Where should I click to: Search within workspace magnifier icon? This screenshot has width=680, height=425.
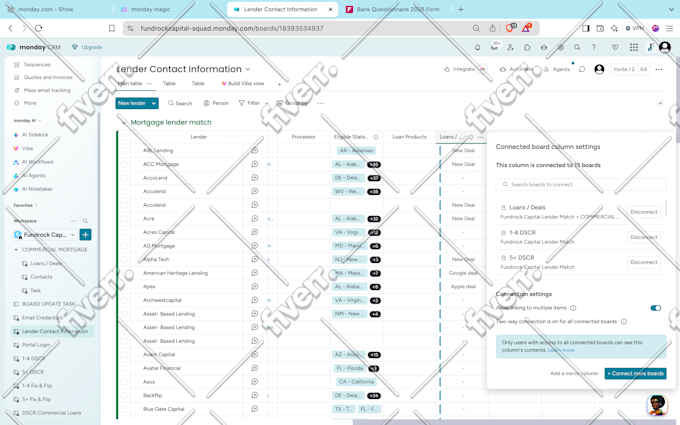(x=85, y=221)
